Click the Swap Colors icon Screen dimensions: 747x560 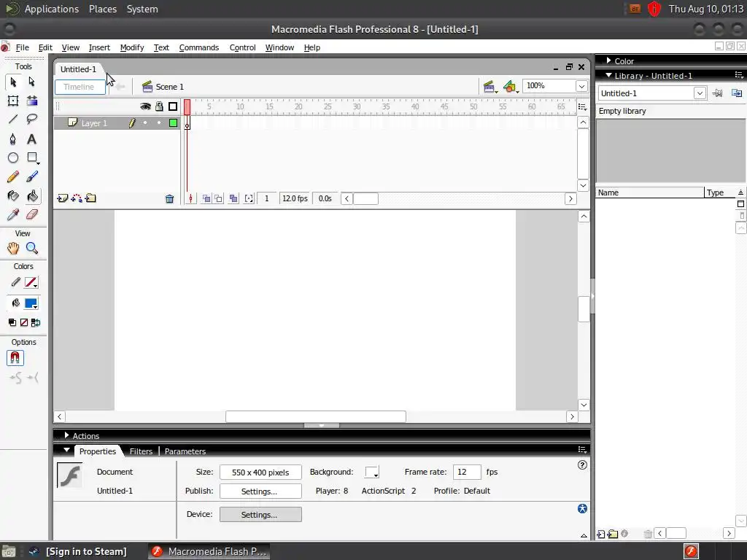click(36, 322)
